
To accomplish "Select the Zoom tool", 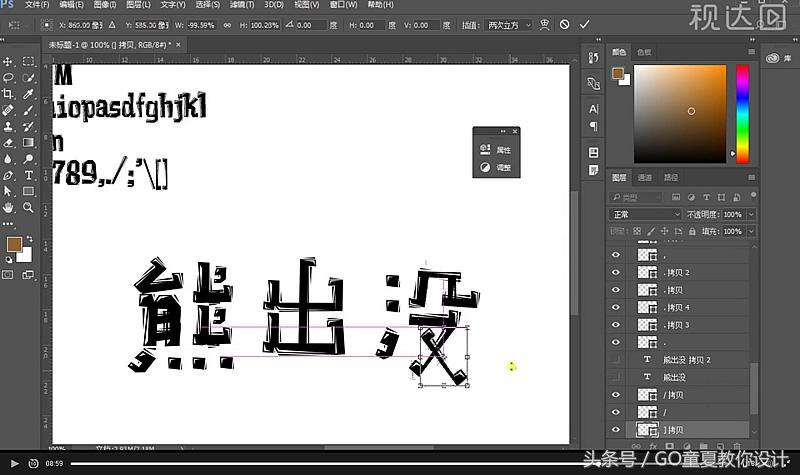I will tap(29, 207).
